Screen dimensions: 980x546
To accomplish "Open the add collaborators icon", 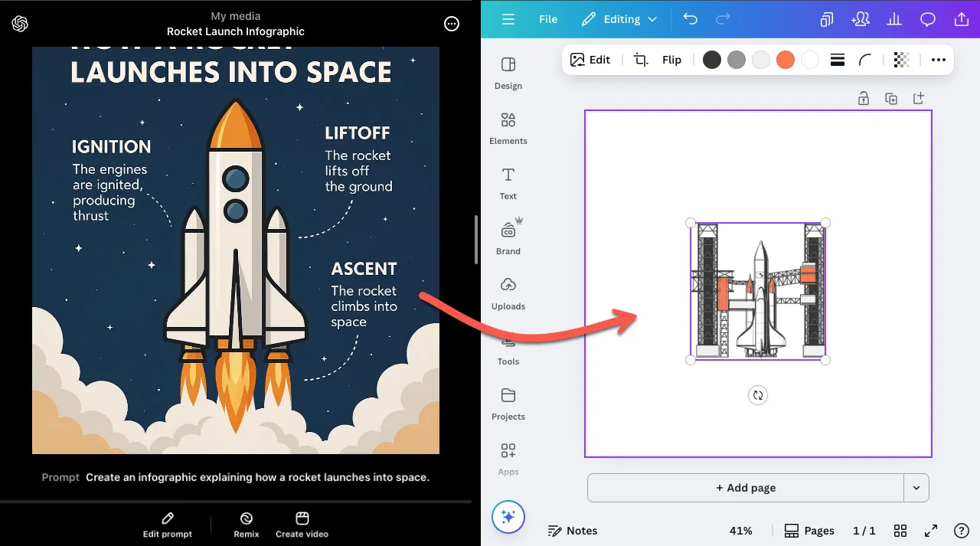I will pos(861,19).
